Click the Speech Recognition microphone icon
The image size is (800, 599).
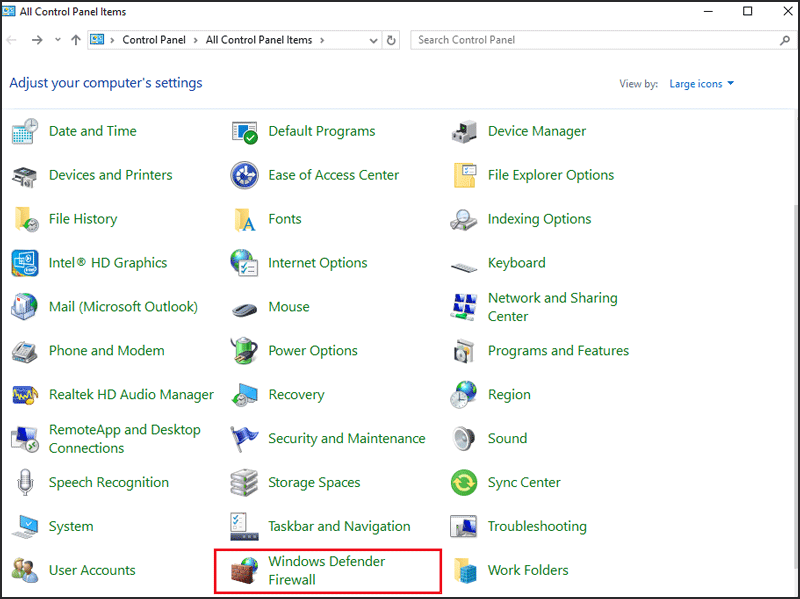pyautogui.click(x=24, y=483)
